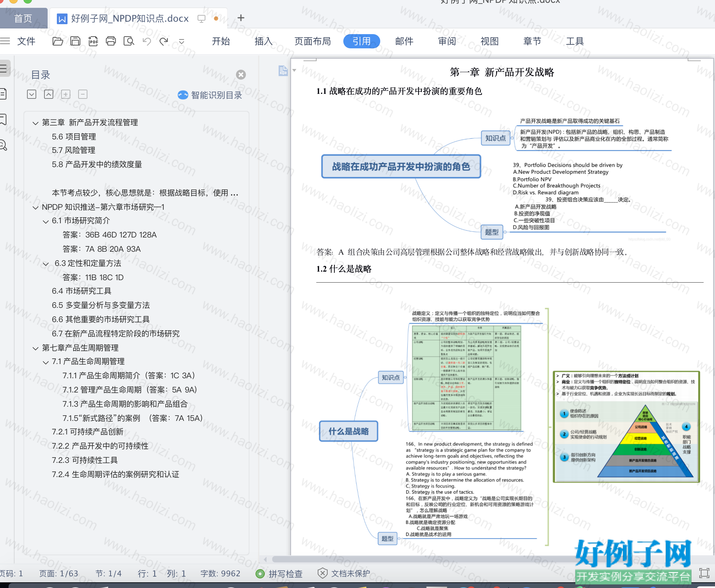Select the 引用 ribbon tab
This screenshot has height=588, width=715.
361,41
